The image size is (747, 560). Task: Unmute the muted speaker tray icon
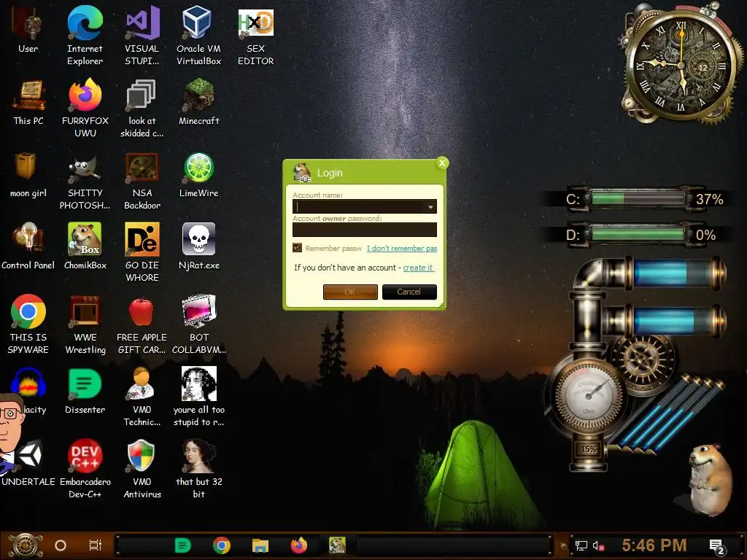[598, 546]
